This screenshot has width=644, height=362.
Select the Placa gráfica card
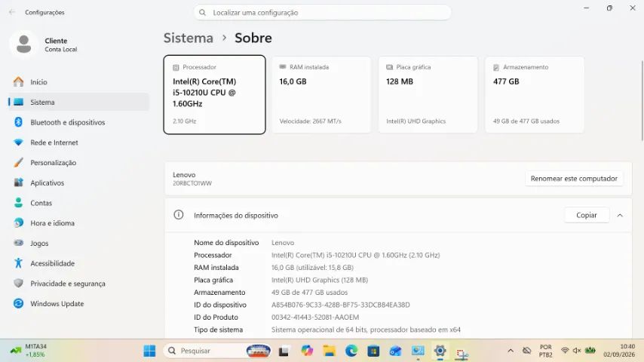click(428, 94)
